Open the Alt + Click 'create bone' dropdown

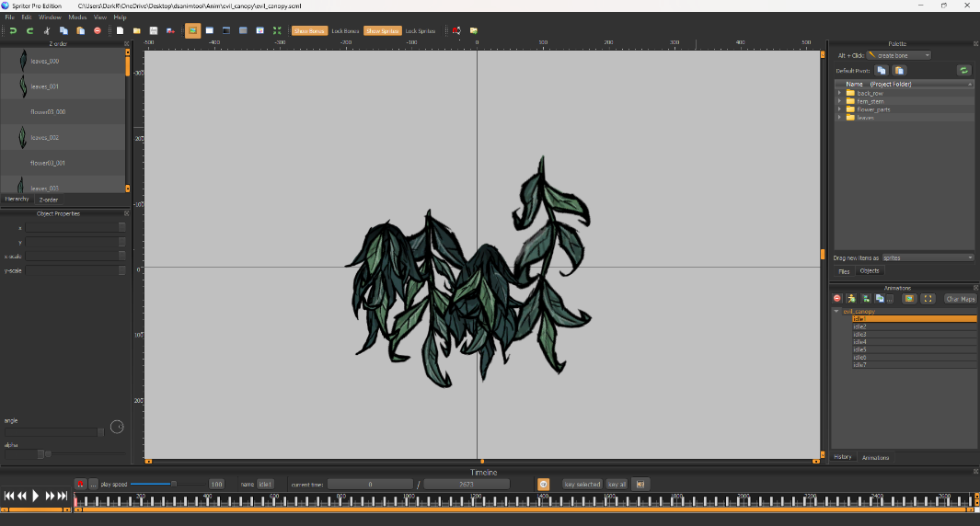point(899,55)
